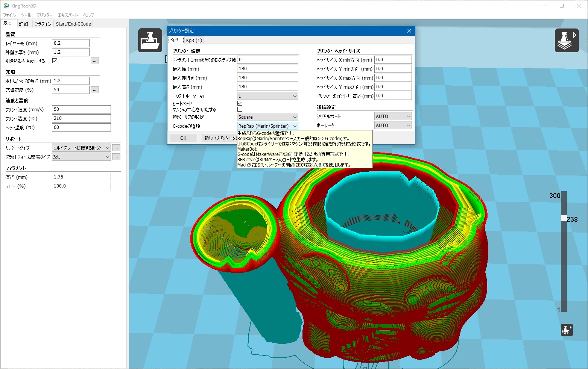This screenshot has width=588, height=369.
Task: Toggle 引き込みを有効にする checkbox
Action: click(55, 61)
